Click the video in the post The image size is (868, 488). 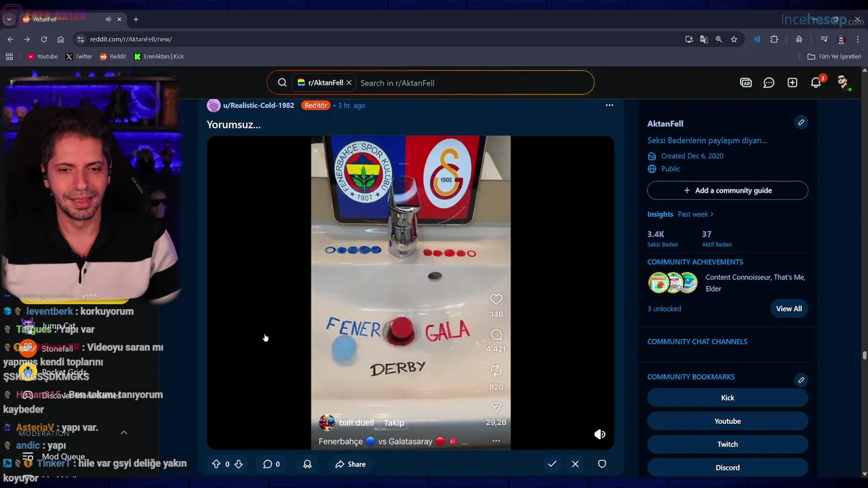[x=411, y=293]
